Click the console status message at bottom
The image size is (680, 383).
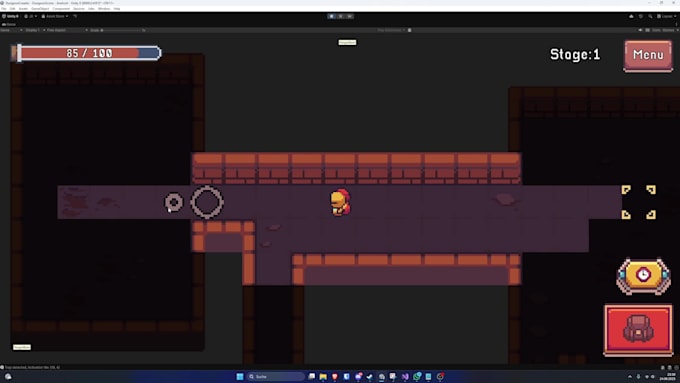click(x=31, y=367)
